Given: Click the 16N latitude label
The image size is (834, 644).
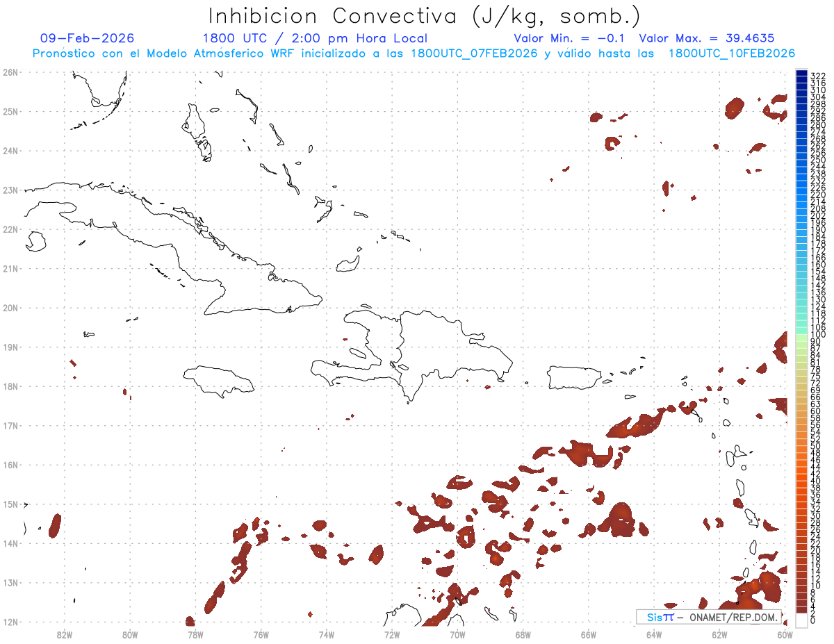Looking at the screenshot, I should coord(10,465).
